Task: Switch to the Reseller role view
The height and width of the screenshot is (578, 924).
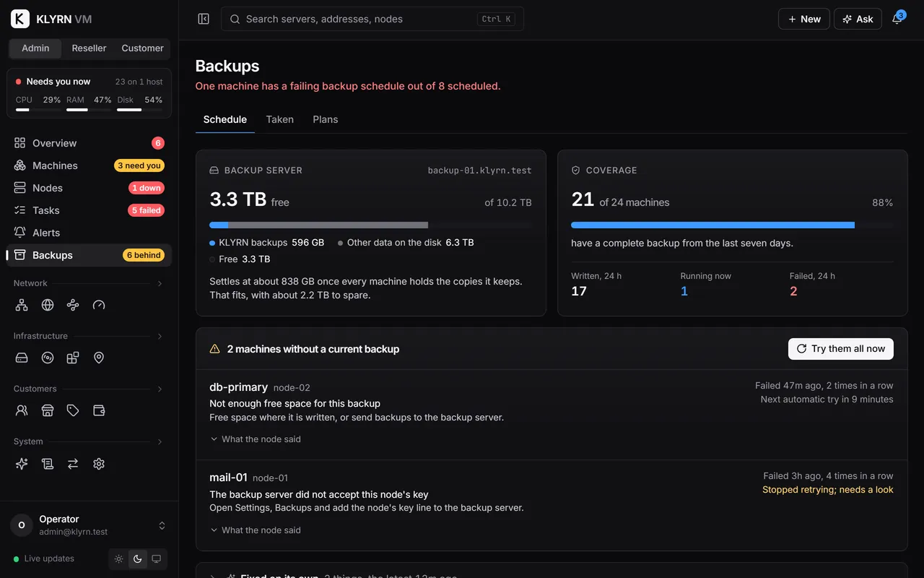Action: coord(89,48)
